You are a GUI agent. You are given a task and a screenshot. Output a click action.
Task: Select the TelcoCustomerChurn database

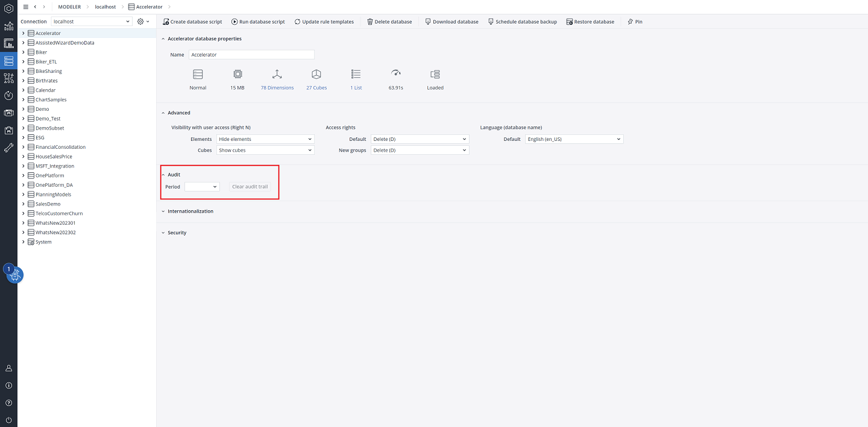[x=59, y=213]
